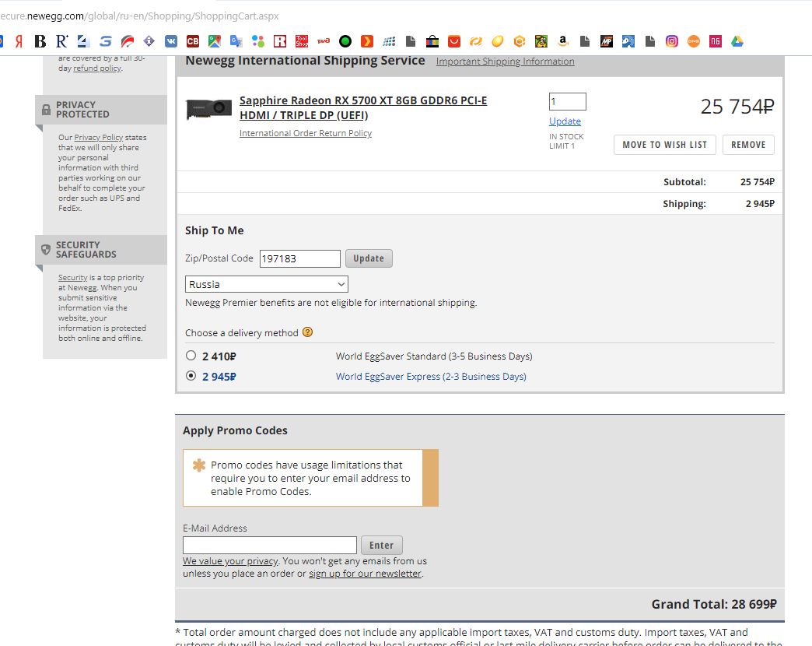Open the orange hexagon bookmark icon

pos(520,41)
